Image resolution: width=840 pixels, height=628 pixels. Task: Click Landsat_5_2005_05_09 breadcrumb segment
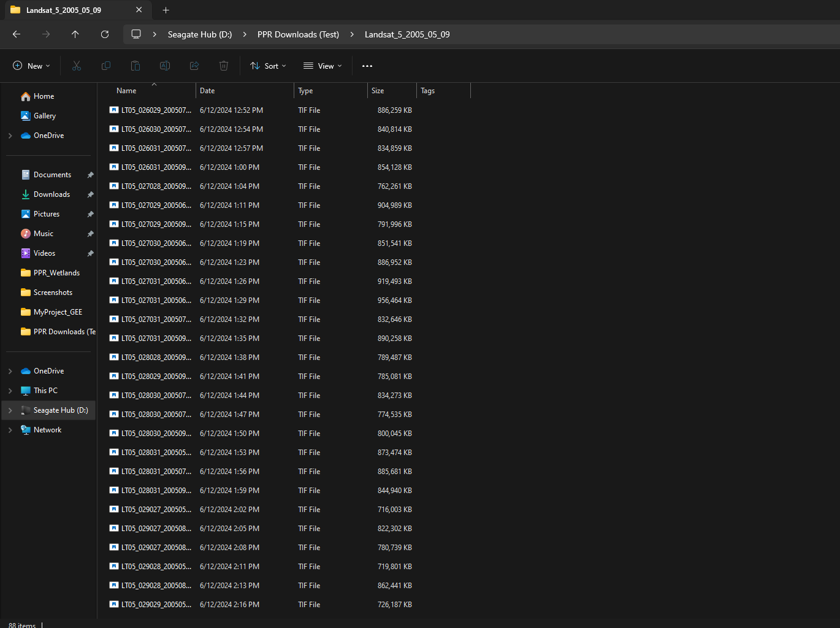[407, 34]
